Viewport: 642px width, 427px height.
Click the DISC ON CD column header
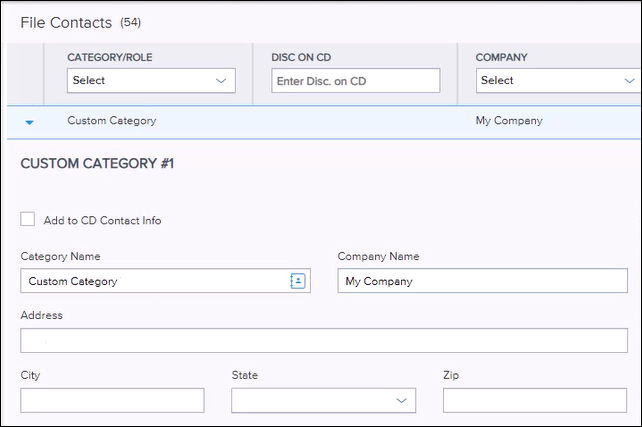coord(301,57)
